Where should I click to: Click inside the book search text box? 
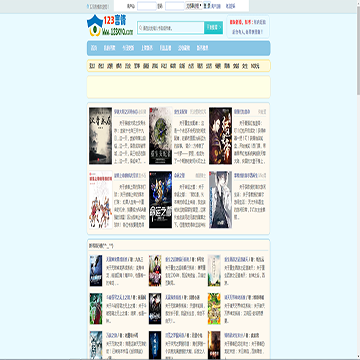click(171, 28)
